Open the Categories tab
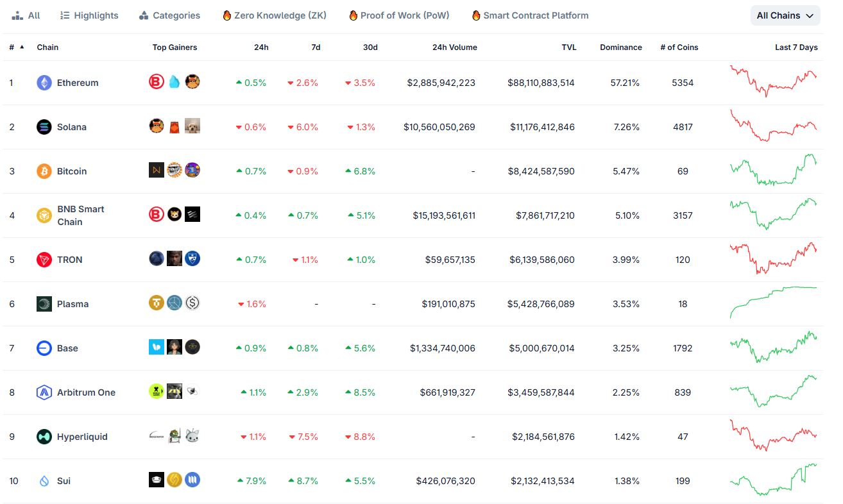This screenshot has height=504, width=843. pos(169,15)
